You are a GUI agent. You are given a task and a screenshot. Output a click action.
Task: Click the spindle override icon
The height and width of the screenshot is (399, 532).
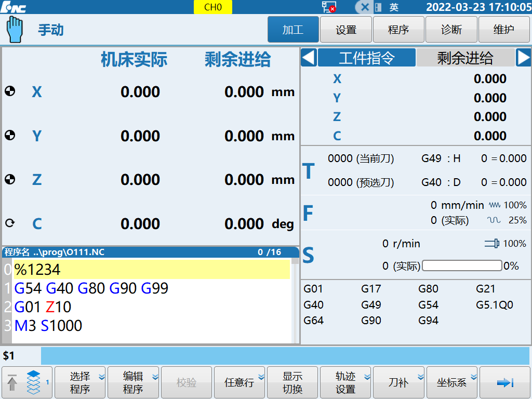[x=492, y=243]
